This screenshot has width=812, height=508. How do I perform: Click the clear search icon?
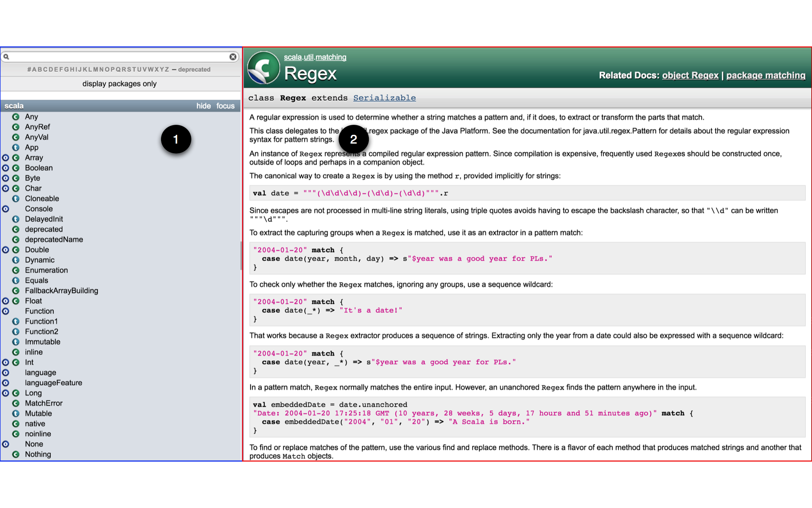pyautogui.click(x=233, y=57)
